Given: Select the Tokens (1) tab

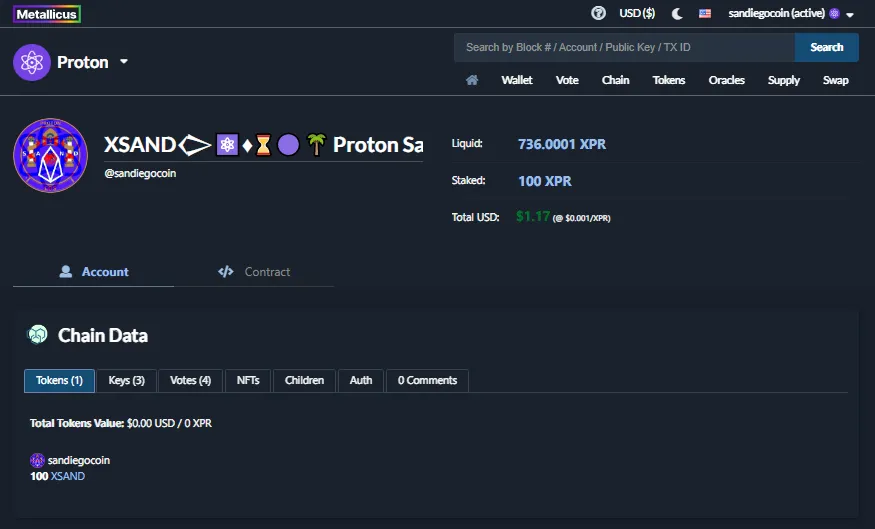Looking at the screenshot, I should 59,381.
